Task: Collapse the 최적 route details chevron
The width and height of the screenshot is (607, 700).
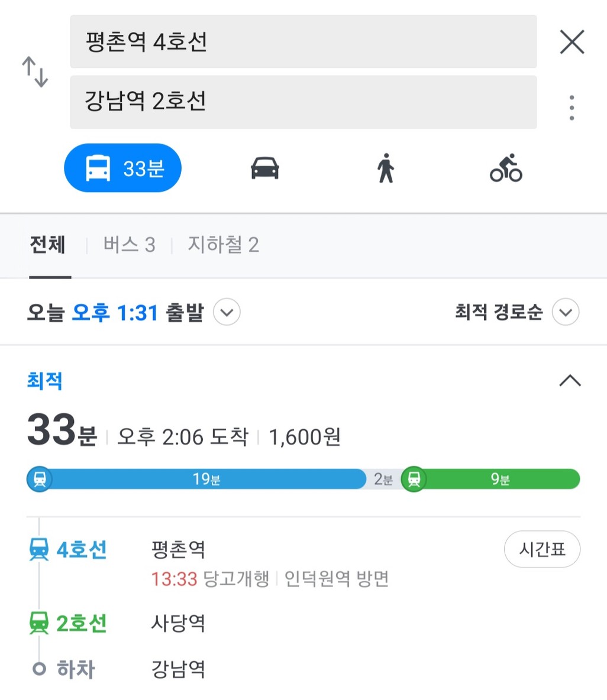Action: click(570, 381)
